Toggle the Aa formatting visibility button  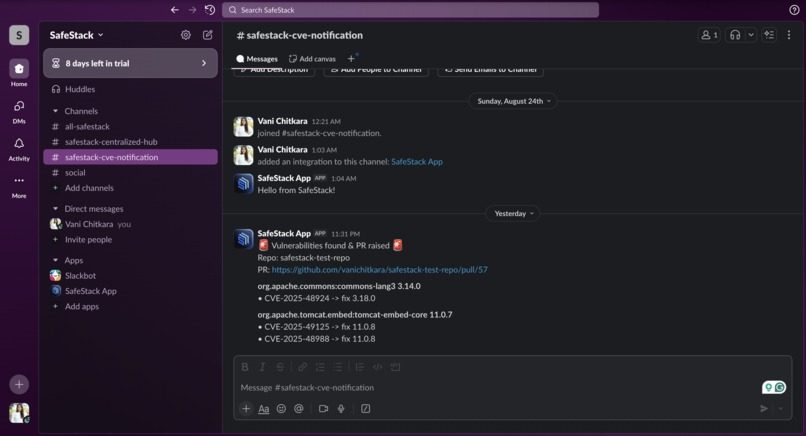(264, 408)
